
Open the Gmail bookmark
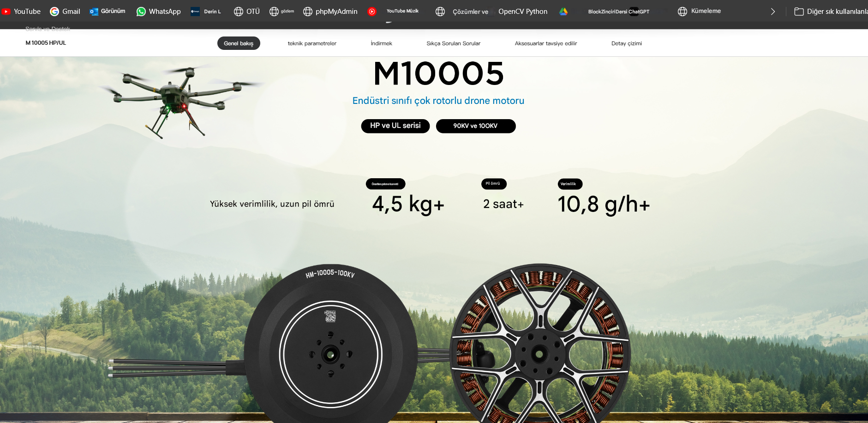point(65,11)
